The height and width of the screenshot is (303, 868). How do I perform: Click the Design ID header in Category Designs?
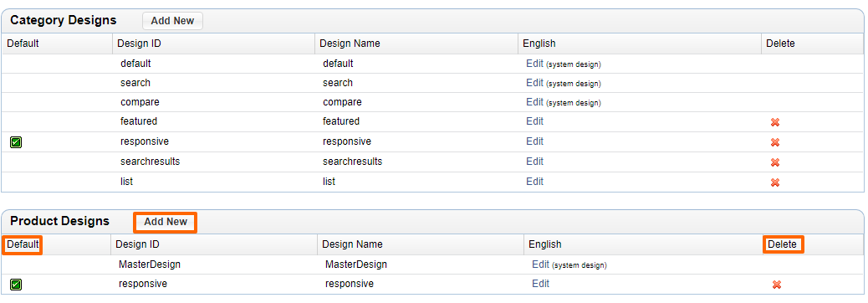click(x=140, y=44)
